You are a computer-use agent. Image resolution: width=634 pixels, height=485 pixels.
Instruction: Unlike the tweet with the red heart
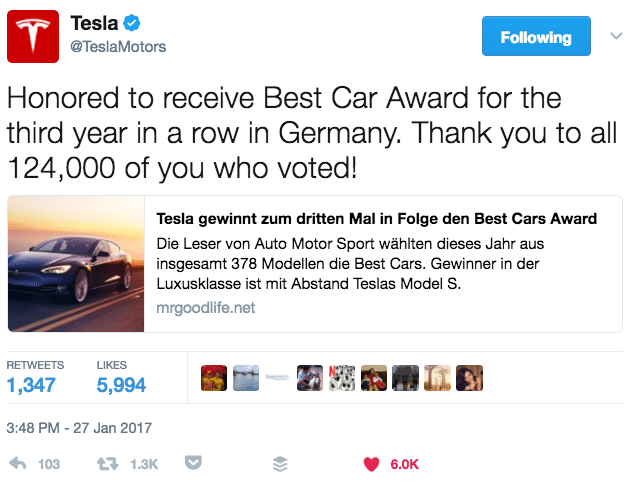[x=371, y=464]
